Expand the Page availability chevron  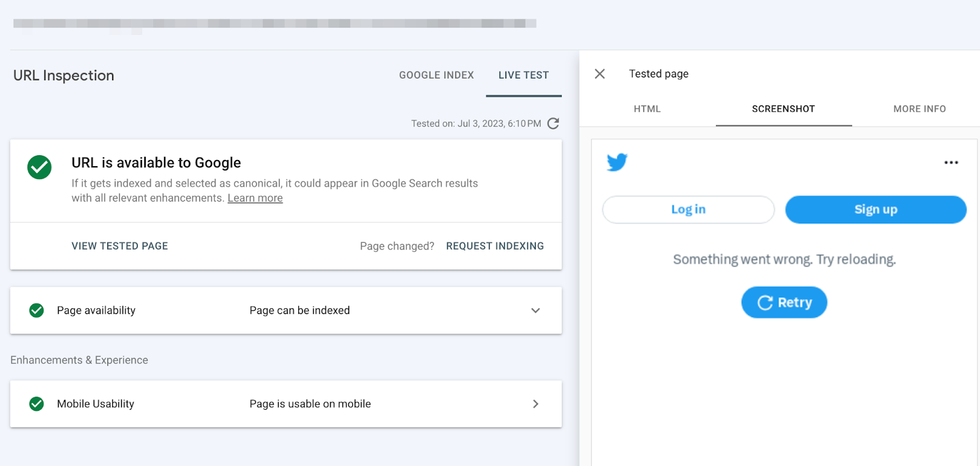tap(535, 310)
